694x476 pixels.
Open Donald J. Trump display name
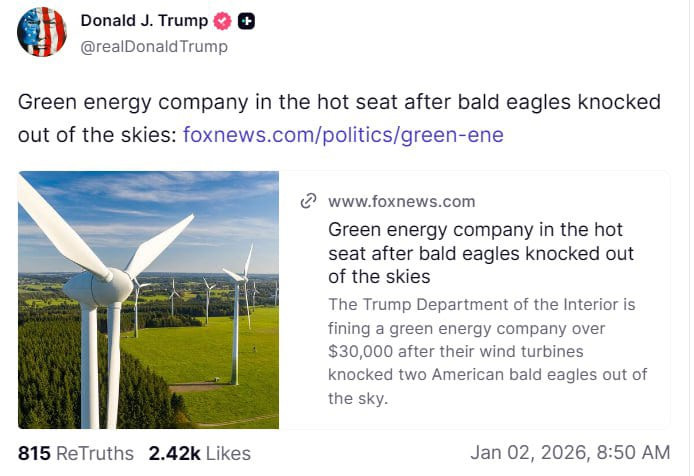[x=144, y=21]
